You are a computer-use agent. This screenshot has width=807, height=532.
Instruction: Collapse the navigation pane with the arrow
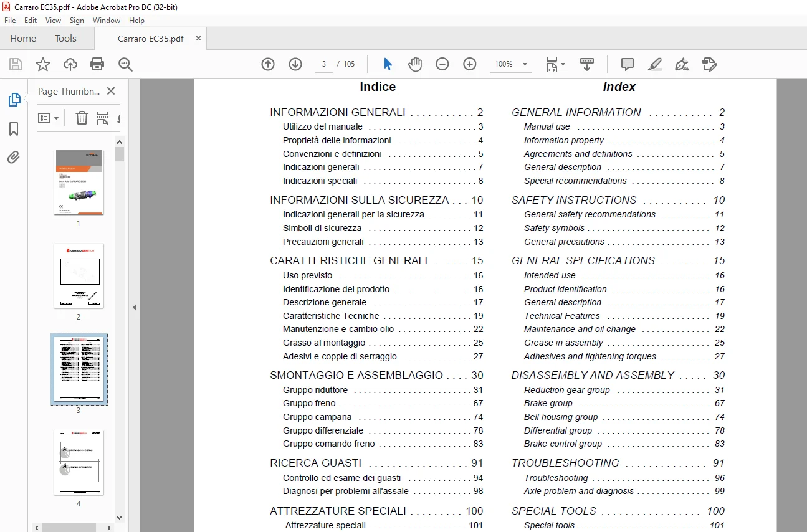click(x=134, y=307)
